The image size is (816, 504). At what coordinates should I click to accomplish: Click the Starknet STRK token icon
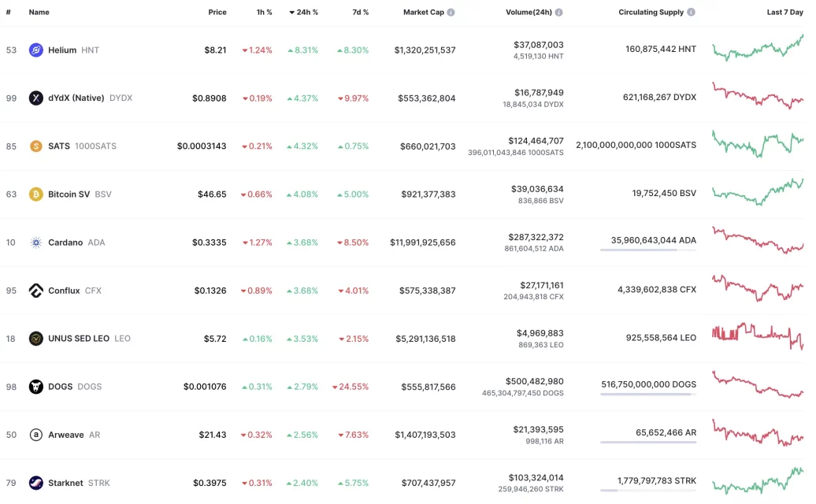(35, 482)
